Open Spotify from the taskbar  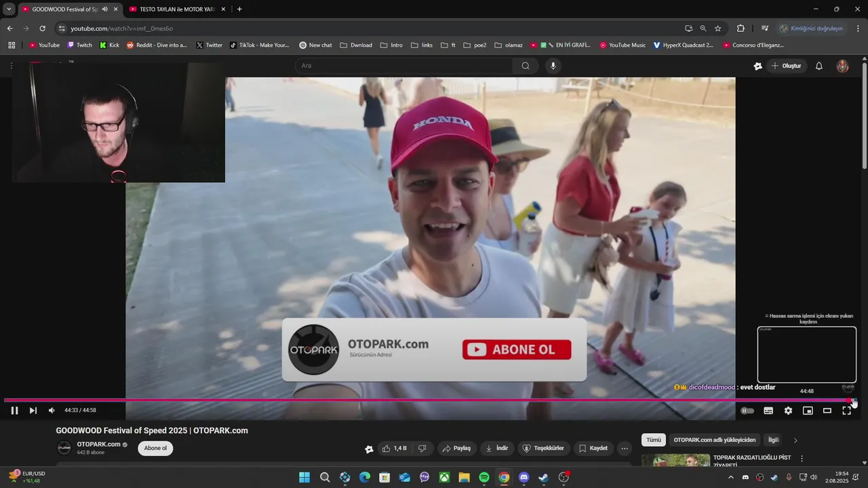point(484,477)
